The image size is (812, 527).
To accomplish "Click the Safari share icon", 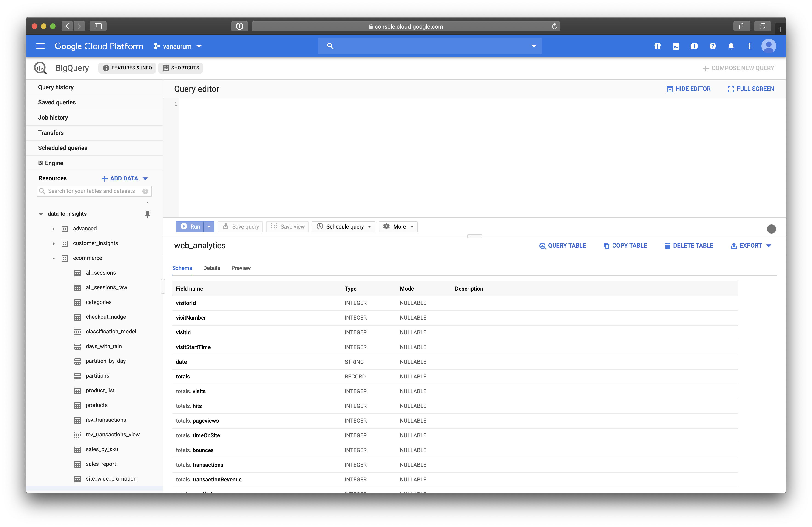I will point(742,26).
